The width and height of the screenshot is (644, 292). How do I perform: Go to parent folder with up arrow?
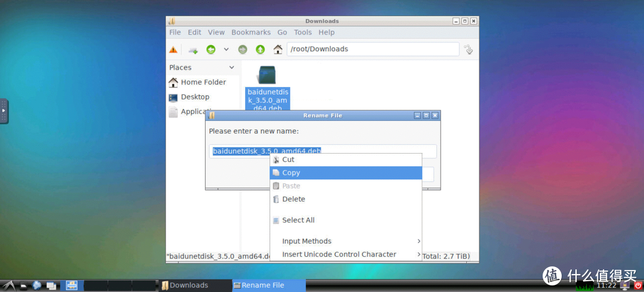(x=261, y=49)
